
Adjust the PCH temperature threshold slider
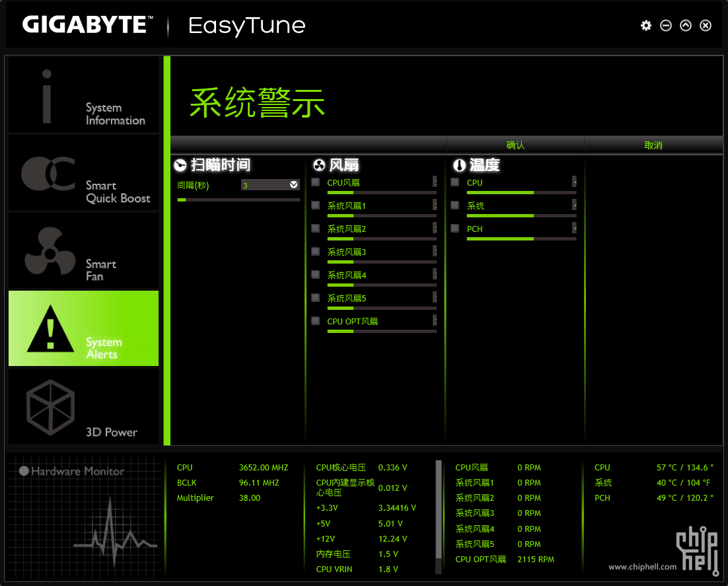point(521,238)
